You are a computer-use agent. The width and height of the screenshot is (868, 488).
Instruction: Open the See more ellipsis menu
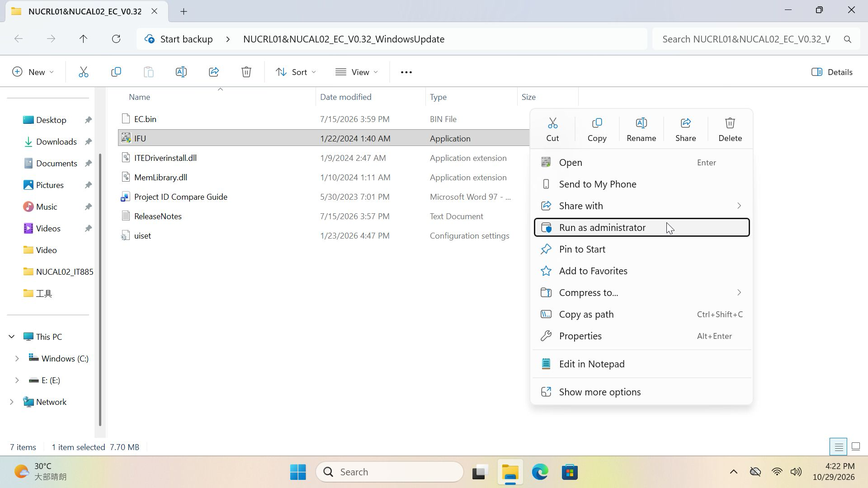pos(406,72)
